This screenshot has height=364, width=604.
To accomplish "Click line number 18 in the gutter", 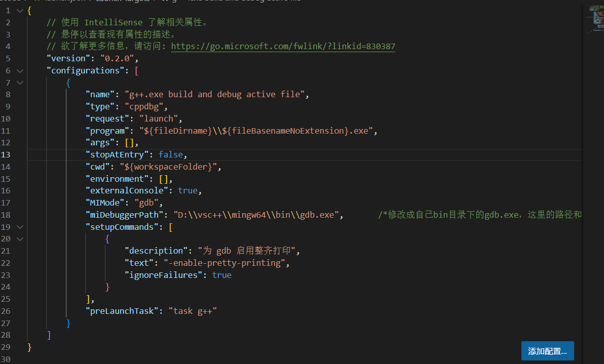I will 6,215.
